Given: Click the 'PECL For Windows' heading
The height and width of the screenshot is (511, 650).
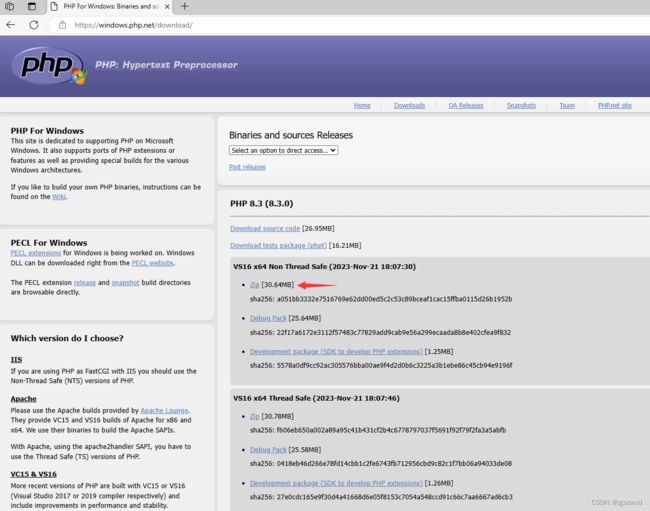Looking at the screenshot, I should click(49, 243).
